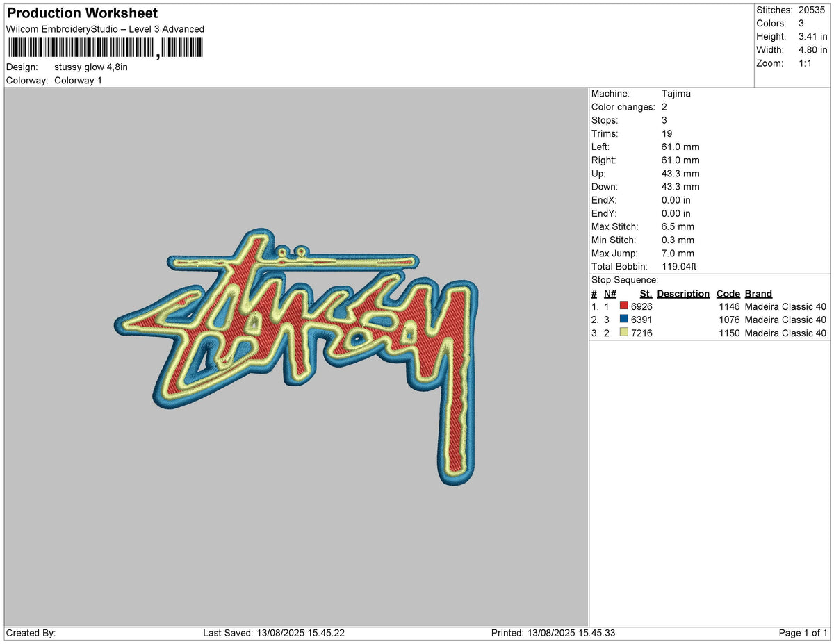Click the 'Brand' column header
The width and height of the screenshot is (834, 644).
pos(758,294)
